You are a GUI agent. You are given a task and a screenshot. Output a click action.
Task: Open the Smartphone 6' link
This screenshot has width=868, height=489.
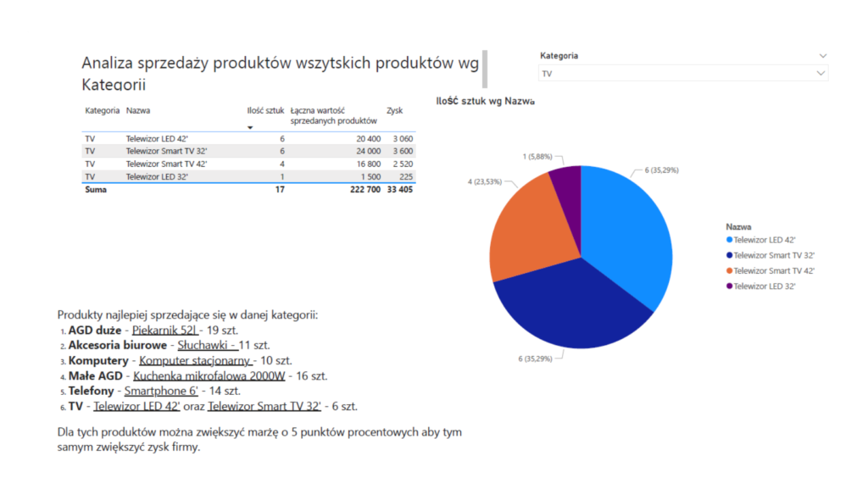click(161, 391)
